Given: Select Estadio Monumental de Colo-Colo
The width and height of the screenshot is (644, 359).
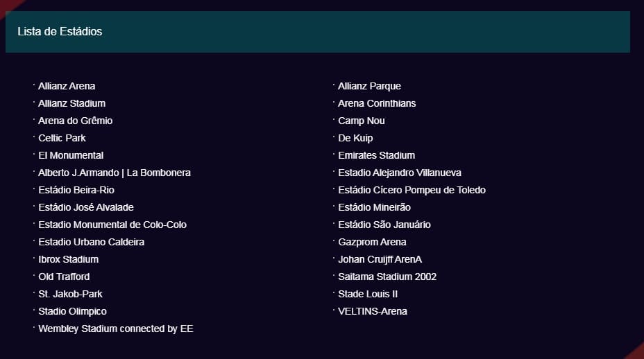Looking at the screenshot, I should (x=112, y=225).
